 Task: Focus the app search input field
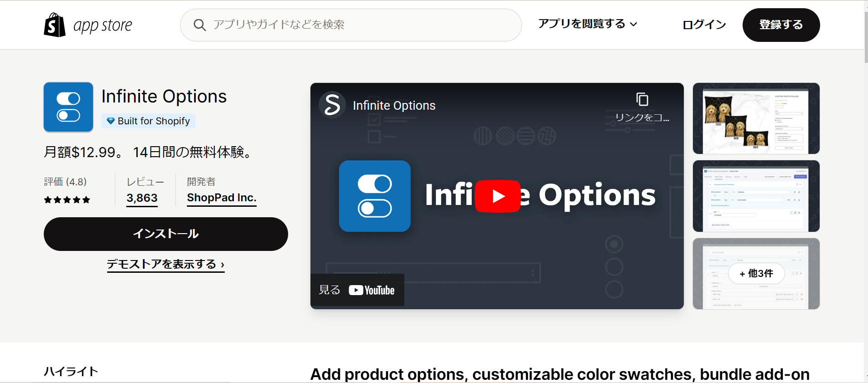(x=351, y=25)
